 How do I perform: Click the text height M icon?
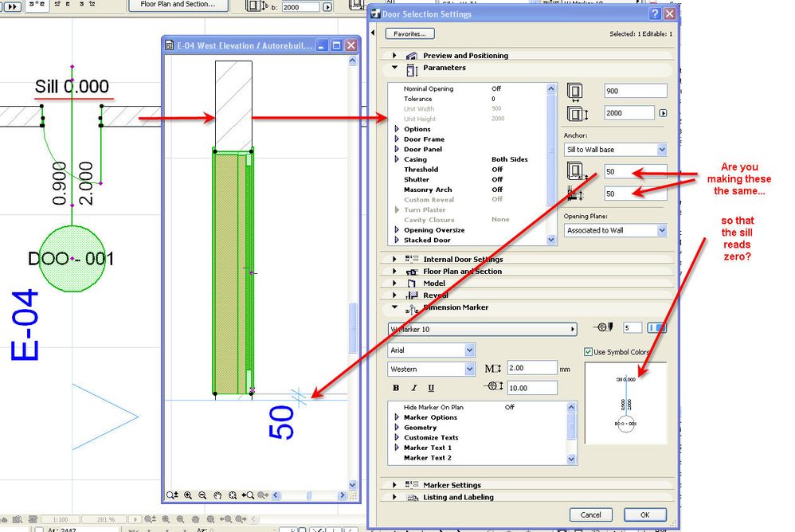point(492,369)
